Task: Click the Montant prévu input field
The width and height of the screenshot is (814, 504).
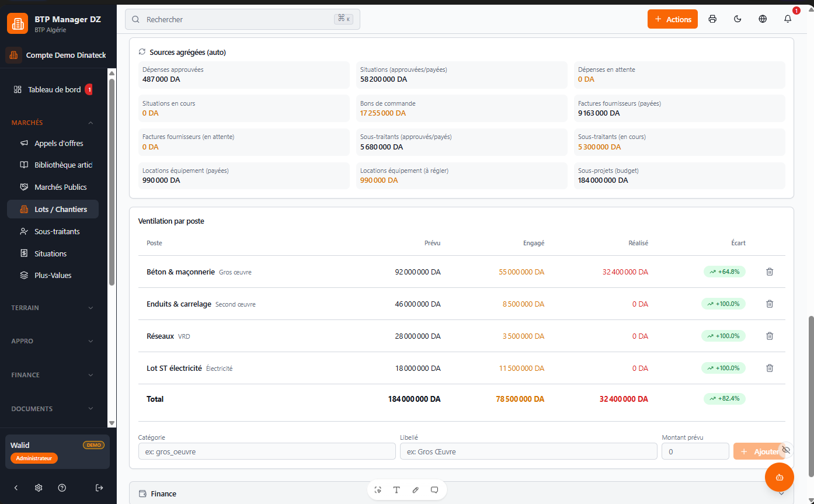Action: point(695,451)
